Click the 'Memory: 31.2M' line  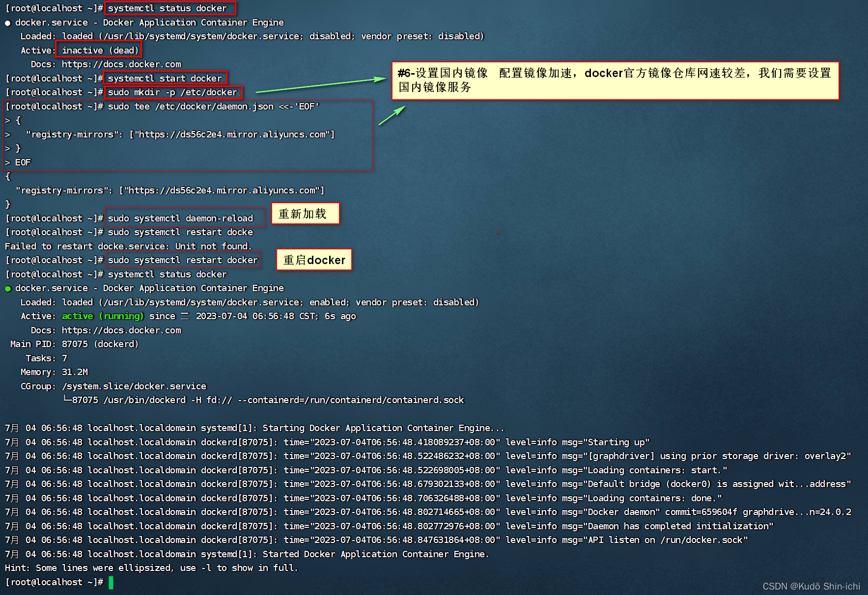[x=54, y=372]
